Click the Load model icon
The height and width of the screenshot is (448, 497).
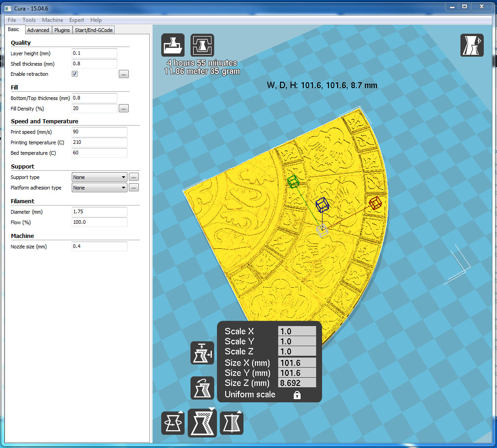(173, 45)
